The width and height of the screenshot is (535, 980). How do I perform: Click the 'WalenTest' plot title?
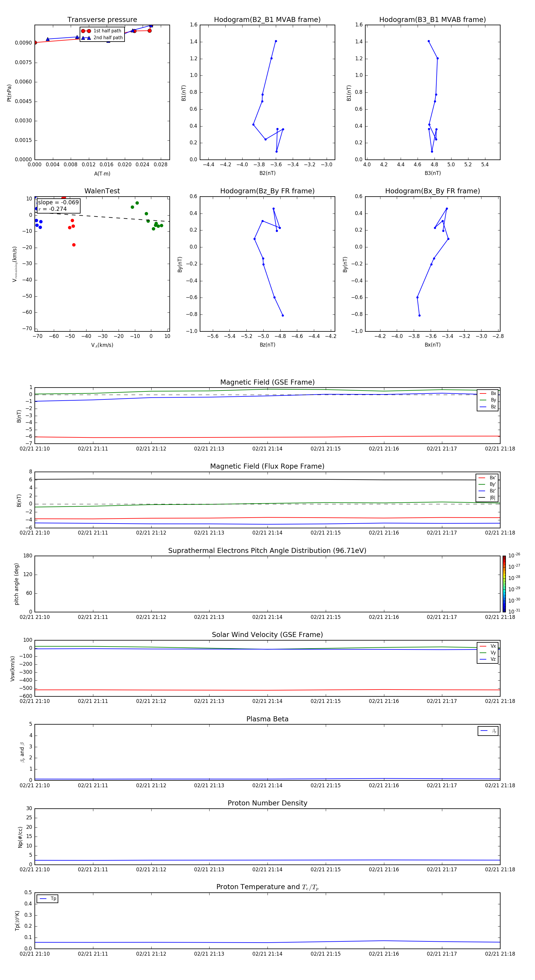102,191
